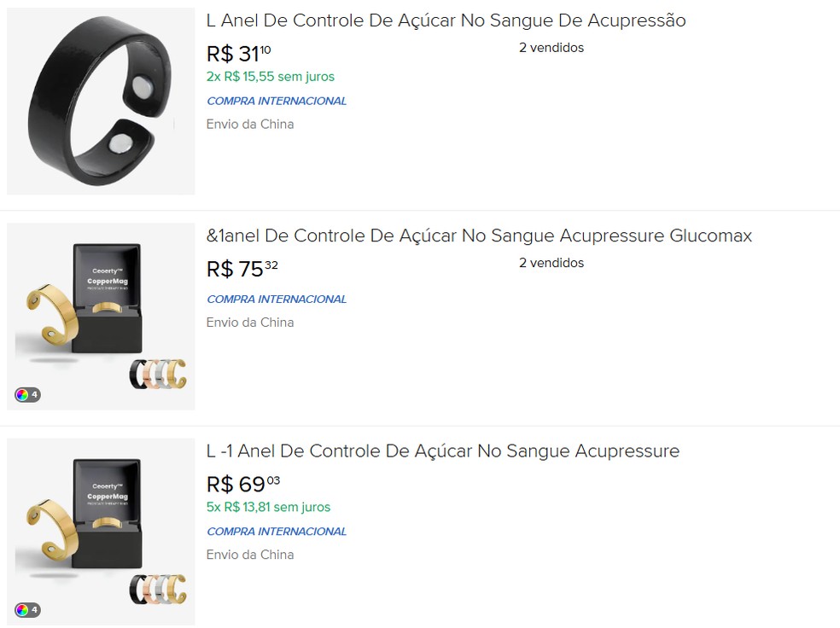The height and width of the screenshot is (628, 840).
Task: Click COMPRA INTERNACIONAL on the Glucomax listing
Action: (x=276, y=299)
